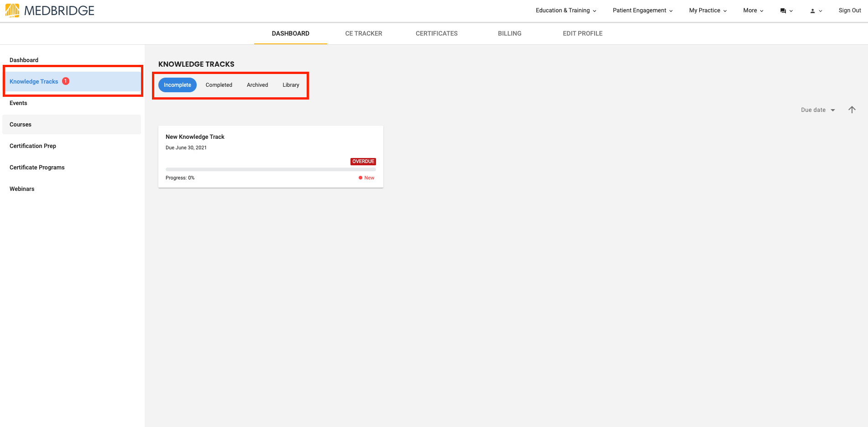This screenshot has width=868, height=427.
Task: Switch to the CE Tracker tab
Action: point(364,33)
